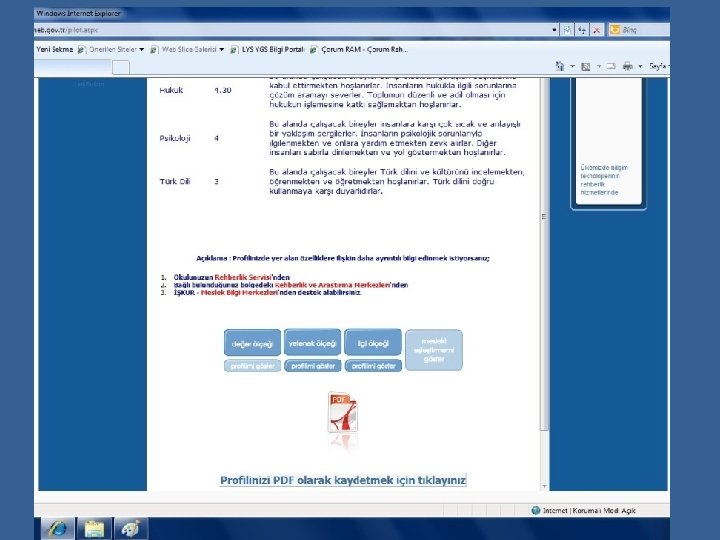Click the Psikoloji score value 4

tap(216, 138)
